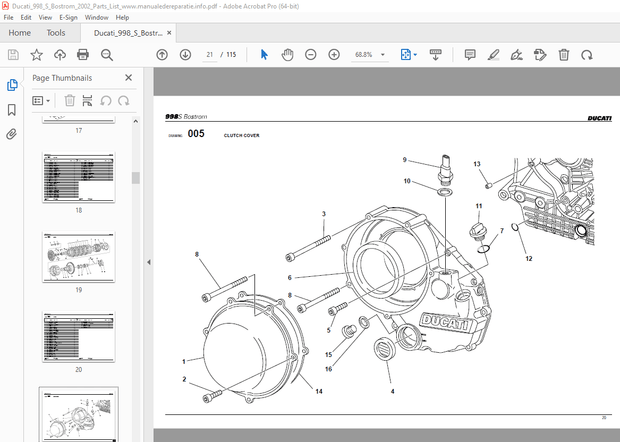
Task: Open the E-Sign menu
Action: click(x=68, y=17)
